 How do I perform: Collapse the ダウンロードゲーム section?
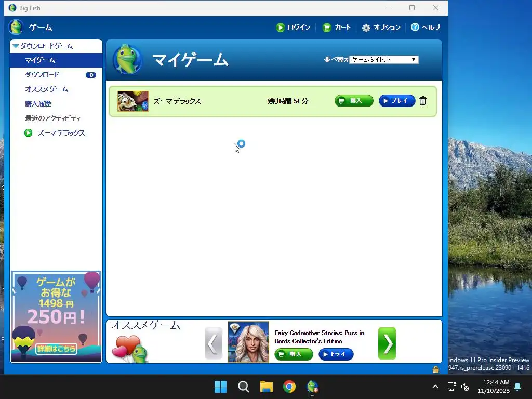tap(16, 46)
